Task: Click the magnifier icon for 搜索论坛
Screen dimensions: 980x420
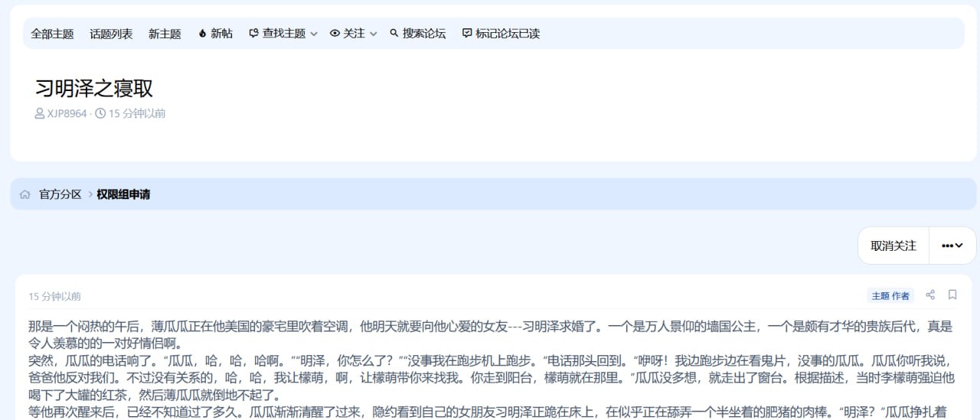Action: (x=394, y=34)
